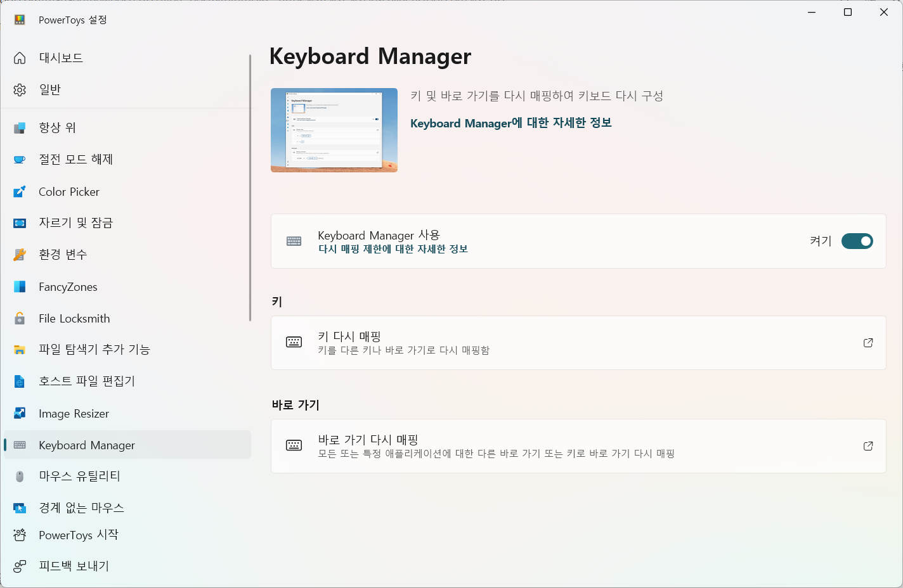Turn off the Keyboard Manager 사용 toggle
This screenshot has height=588, width=903.
pos(857,241)
